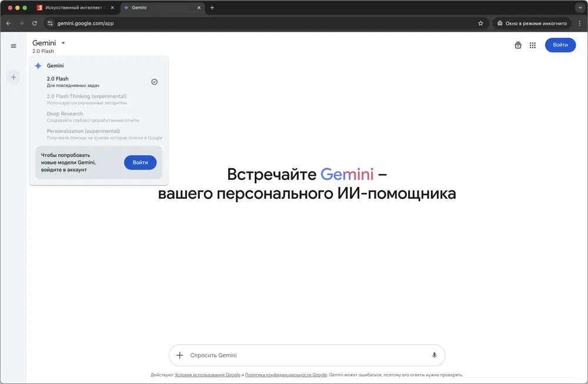This screenshot has height=384, width=588.
Task: Click the Gemini sparkle icon in dropdown
Action: point(38,66)
